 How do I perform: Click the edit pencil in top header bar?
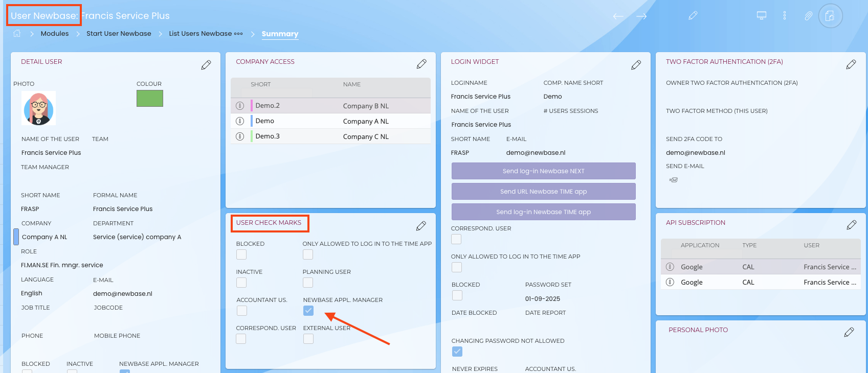(693, 16)
